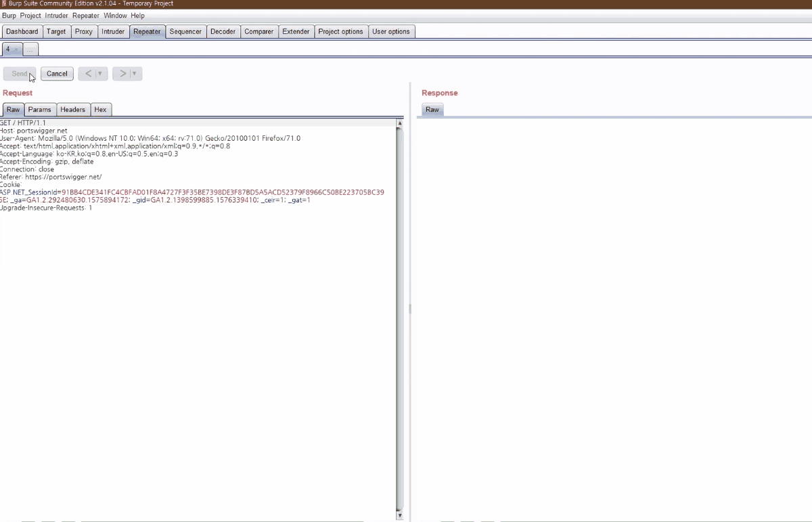812x522 pixels.
Task: Click the request editor scroll down arrow
Action: coord(399,515)
